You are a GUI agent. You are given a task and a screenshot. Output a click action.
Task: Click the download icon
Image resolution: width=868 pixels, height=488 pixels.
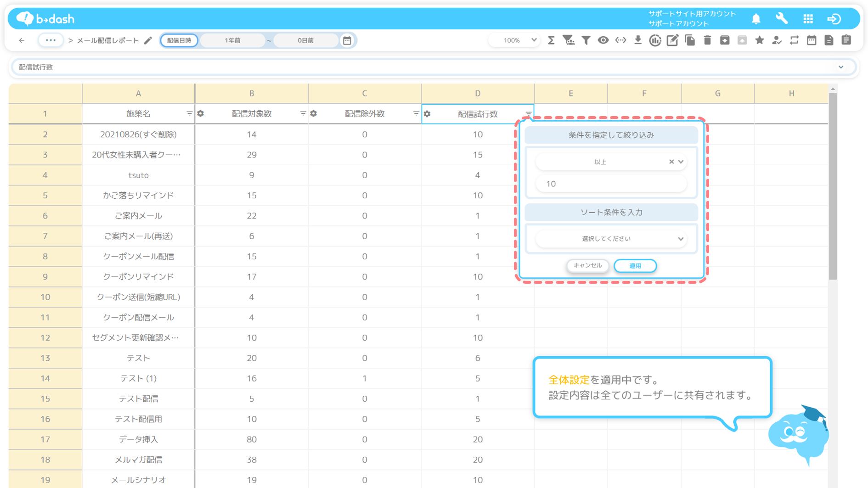[x=638, y=40]
